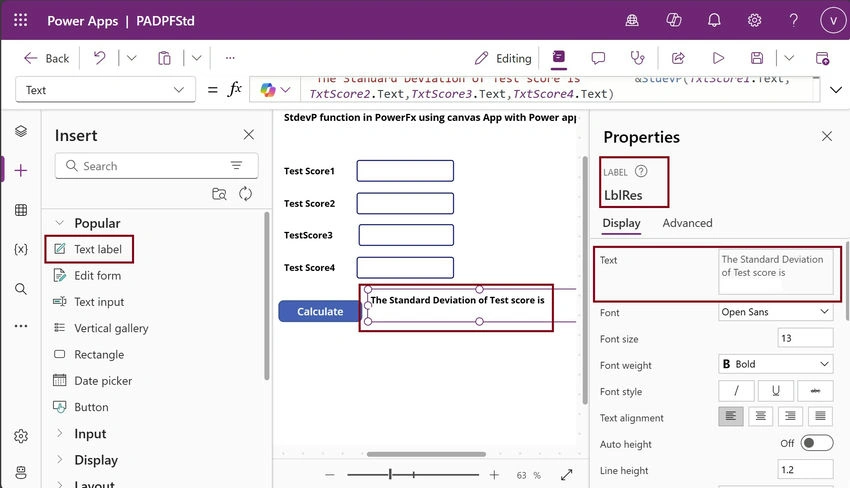Click the publish icon
The height and width of the screenshot is (488, 850).
point(822,58)
